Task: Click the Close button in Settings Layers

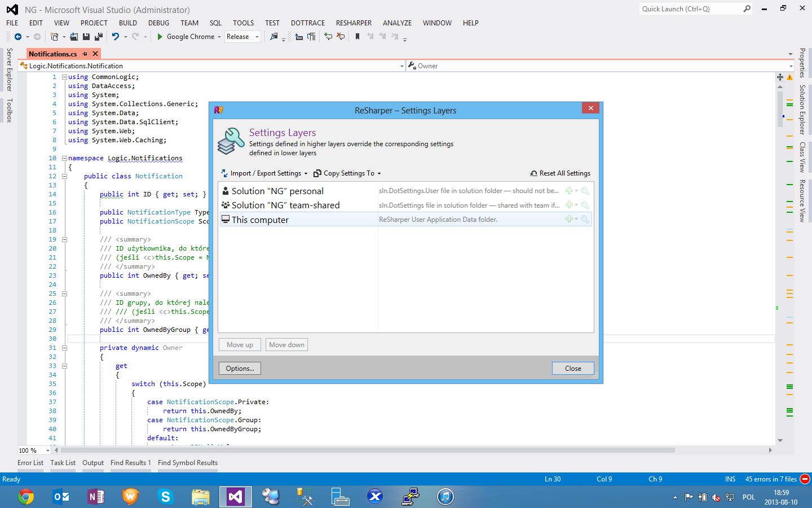Action: [573, 369]
